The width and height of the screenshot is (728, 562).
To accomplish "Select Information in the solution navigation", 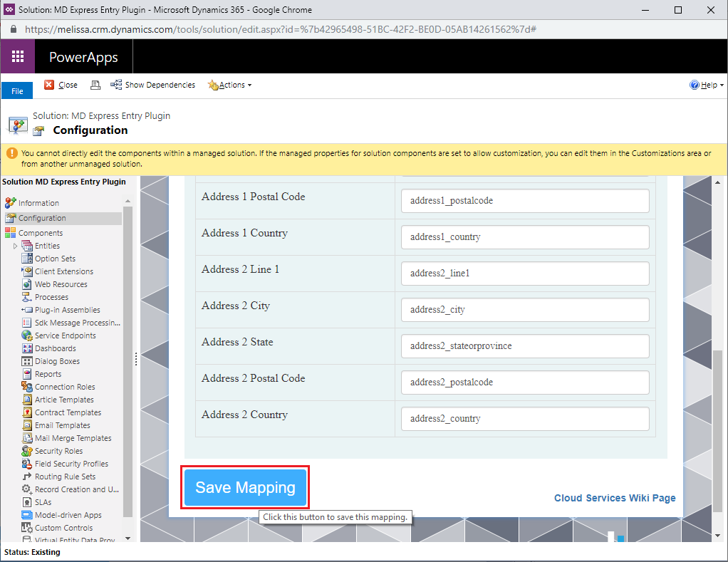I will [38, 203].
